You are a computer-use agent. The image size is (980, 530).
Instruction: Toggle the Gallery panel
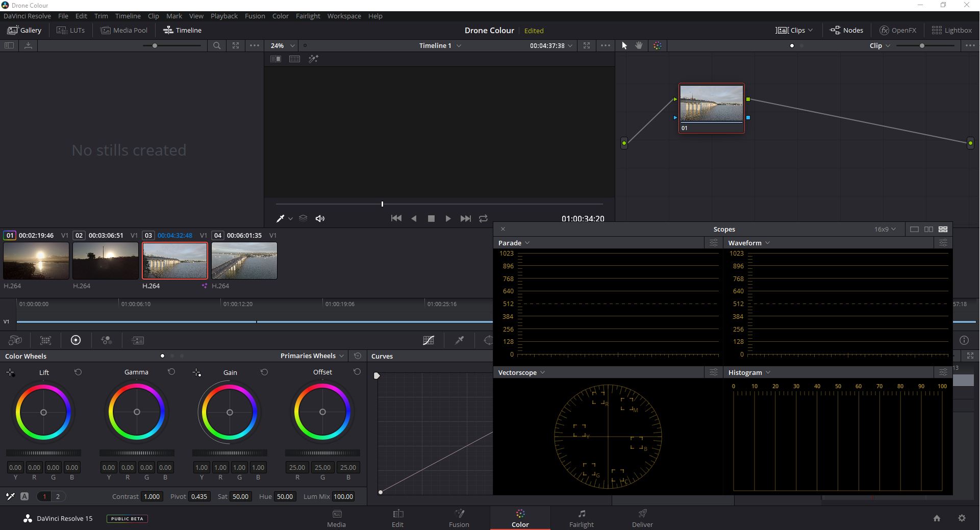(24, 30)
